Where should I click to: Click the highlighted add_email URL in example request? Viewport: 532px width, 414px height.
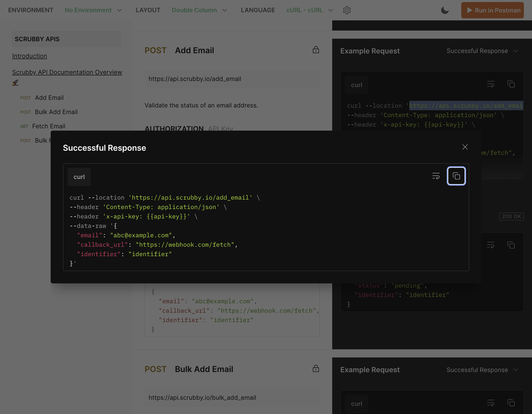coord(466,106)
